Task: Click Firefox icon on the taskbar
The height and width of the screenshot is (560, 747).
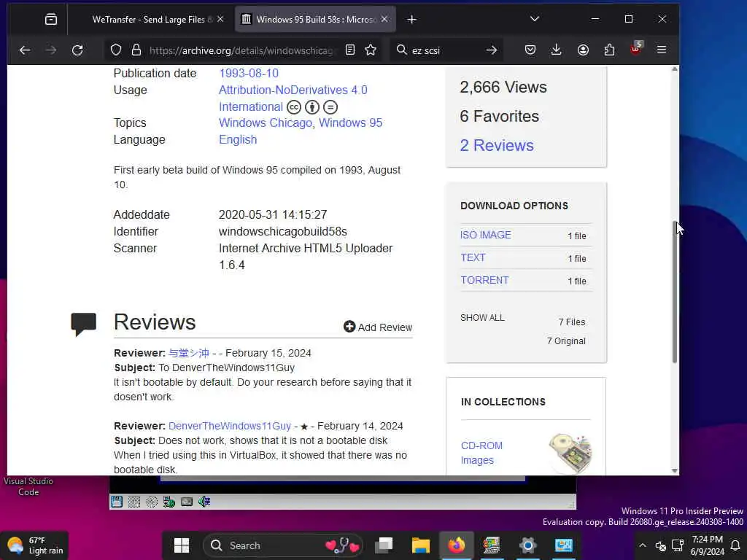Action: [456, 545]
